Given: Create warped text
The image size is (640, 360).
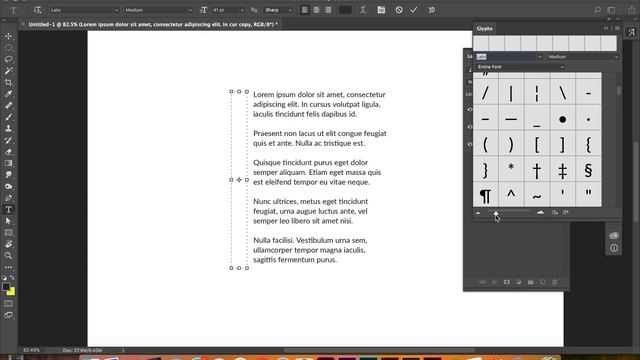Looking at the screenshot, I should [363, 10].
